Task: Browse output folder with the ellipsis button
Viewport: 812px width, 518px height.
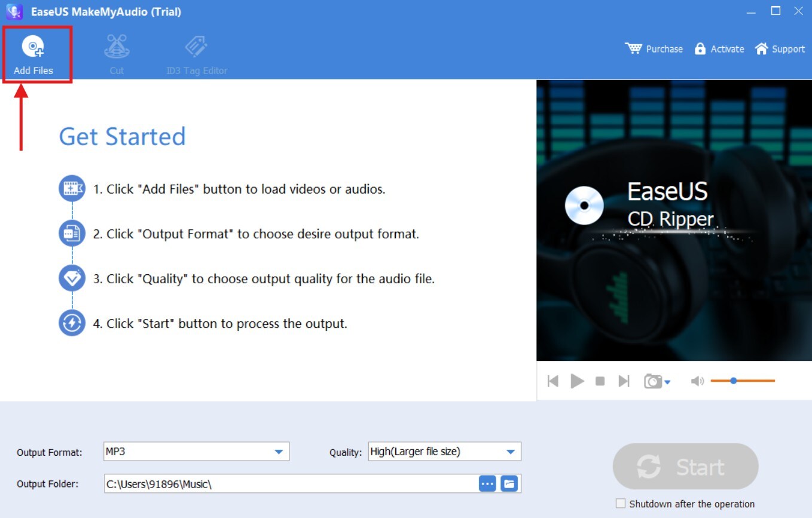Action: 488,484
